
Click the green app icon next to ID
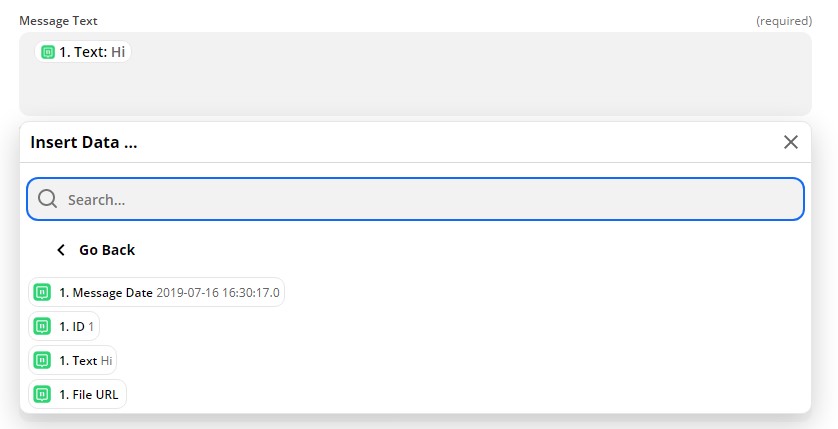pos(42,326)
